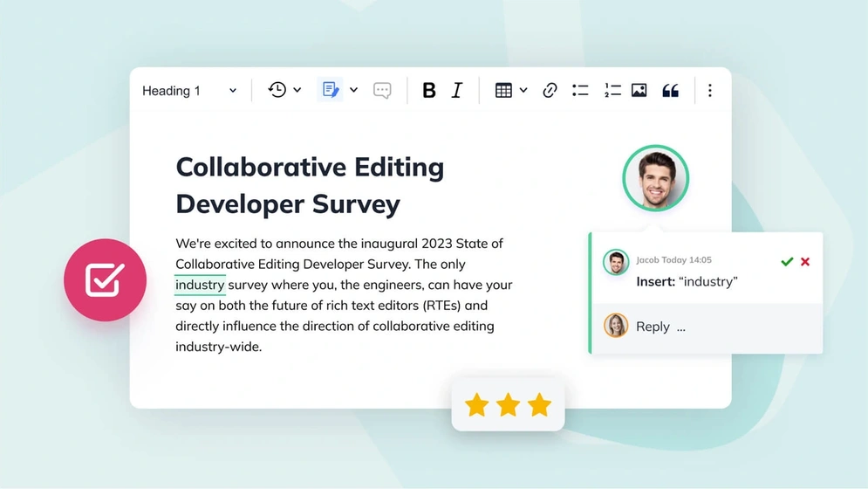
Task: Click the "Jacob Today 14:05" label
Action: (x=673, y=260)
